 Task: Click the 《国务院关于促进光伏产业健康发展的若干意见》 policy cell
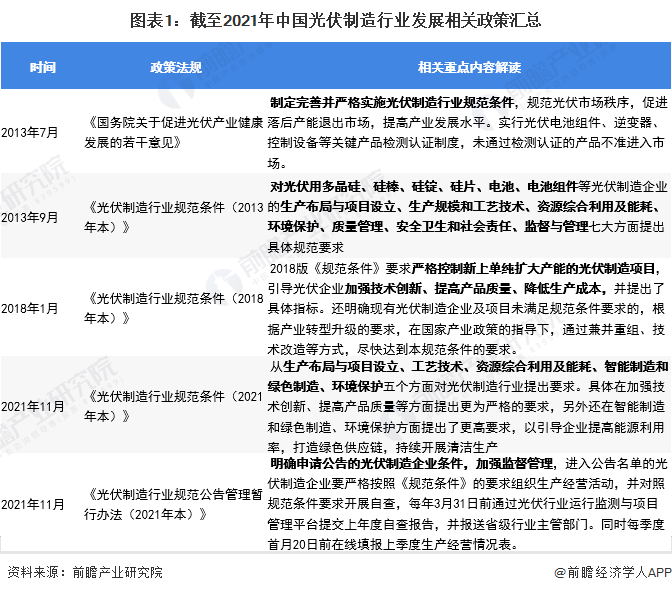(174, 132)
